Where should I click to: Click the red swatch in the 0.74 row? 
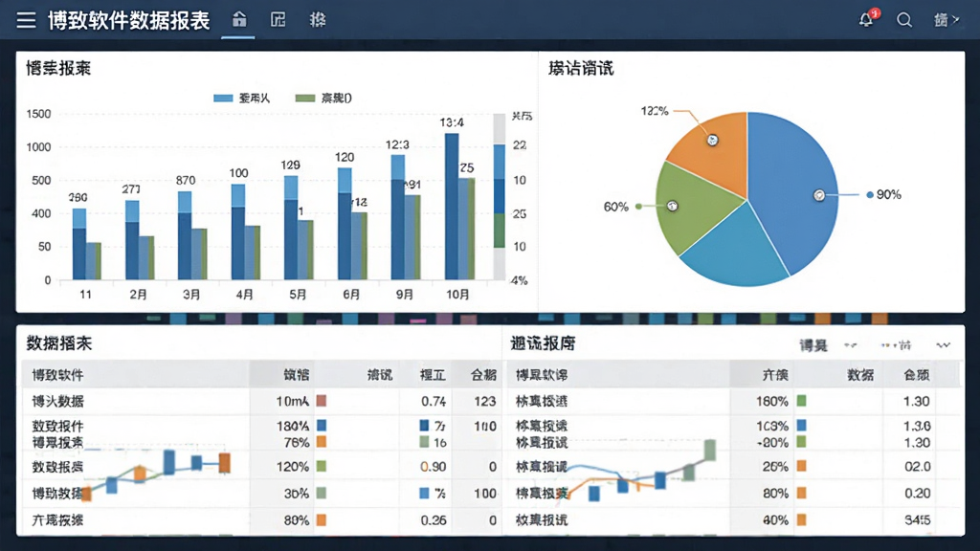click(322, 401)
